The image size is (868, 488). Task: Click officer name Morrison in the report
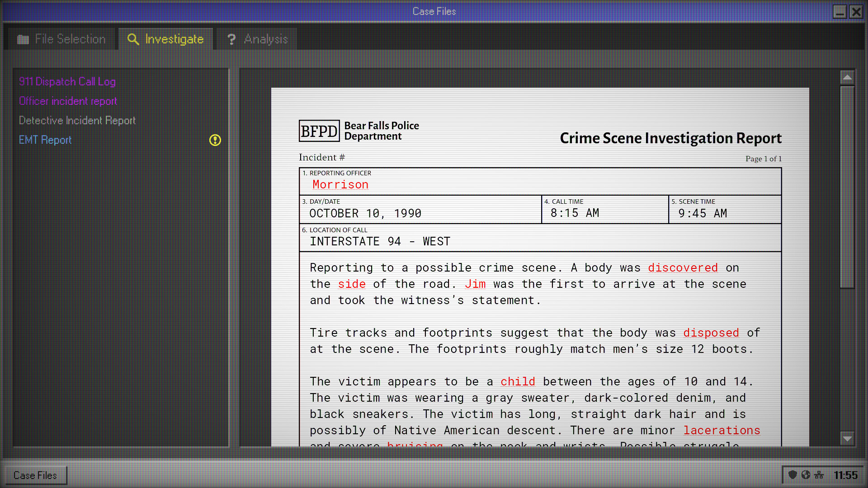340,184
